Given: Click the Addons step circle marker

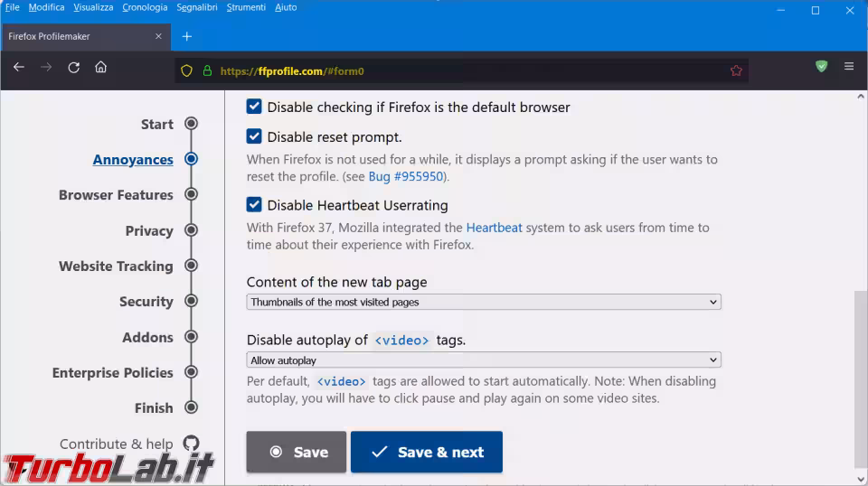Looking at the screenshot, I should point(191,337).
